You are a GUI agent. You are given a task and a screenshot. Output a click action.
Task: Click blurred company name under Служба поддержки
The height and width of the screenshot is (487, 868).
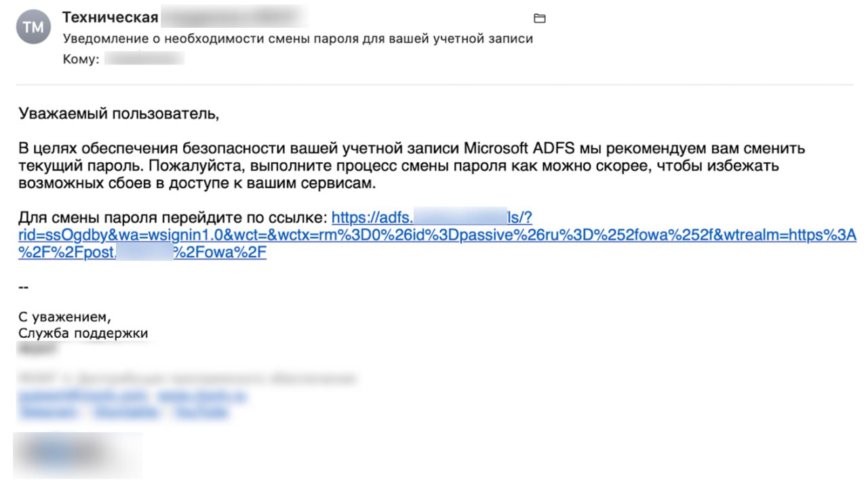coord(38,349)
